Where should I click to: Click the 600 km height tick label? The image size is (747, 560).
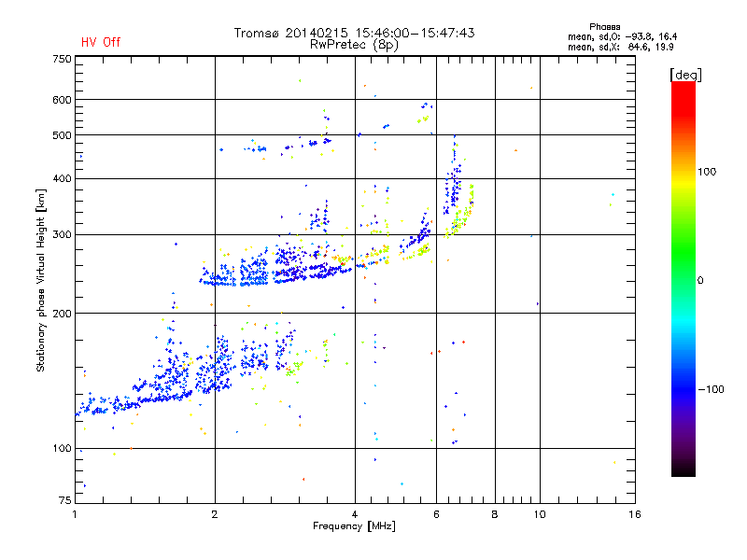(62, 100)
